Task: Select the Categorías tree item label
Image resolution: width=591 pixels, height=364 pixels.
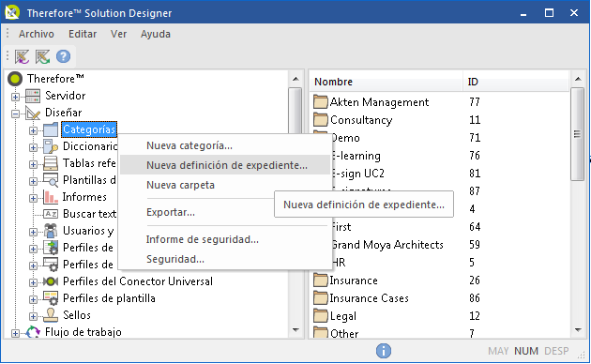Action: [x=89, y=129]
